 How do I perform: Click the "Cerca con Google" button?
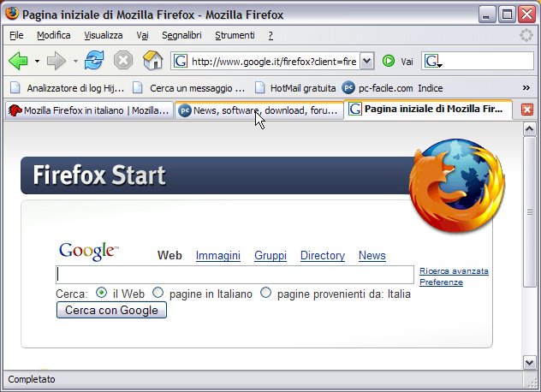(111, 310)
